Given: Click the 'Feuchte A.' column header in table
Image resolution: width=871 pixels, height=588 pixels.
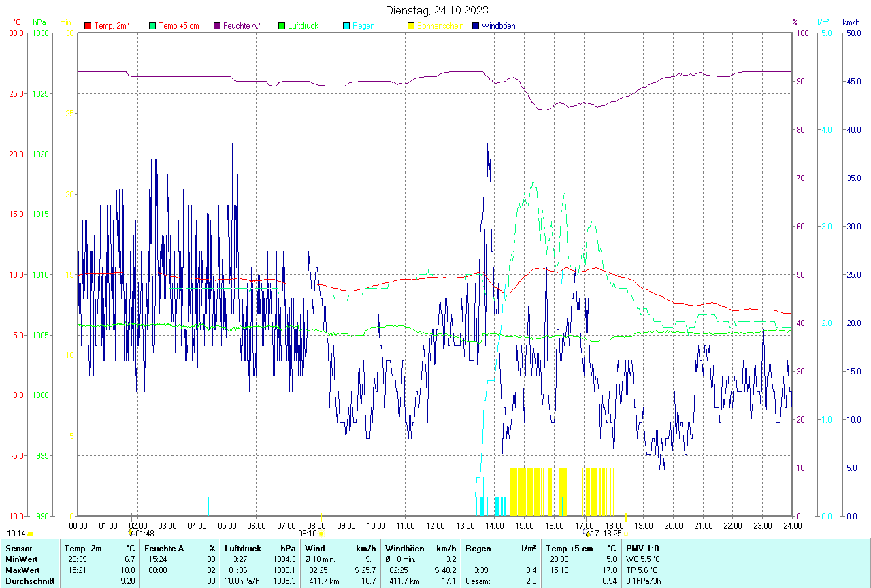Looking at the screenshot, I should tap(165, 548).
